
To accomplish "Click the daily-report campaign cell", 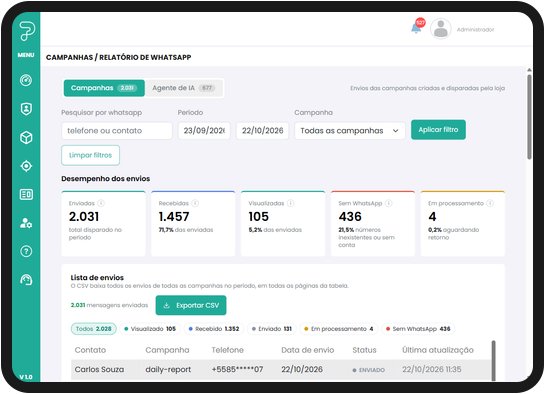I will [168, 370].
